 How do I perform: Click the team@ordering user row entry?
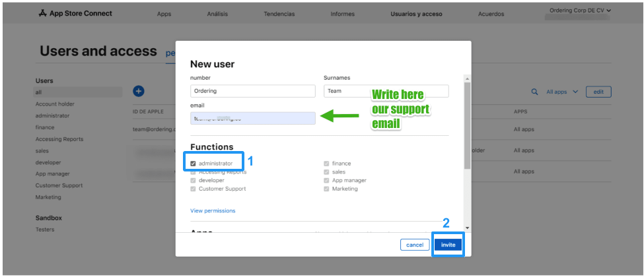154,129
